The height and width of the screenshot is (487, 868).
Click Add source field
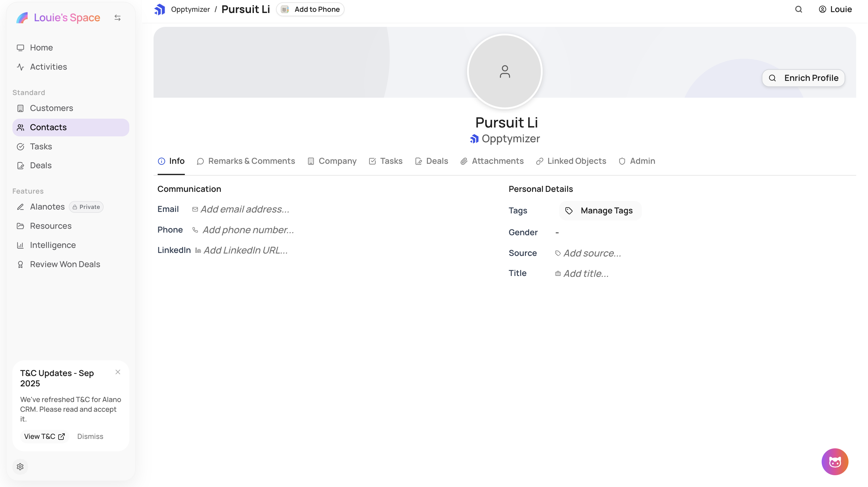588,253
